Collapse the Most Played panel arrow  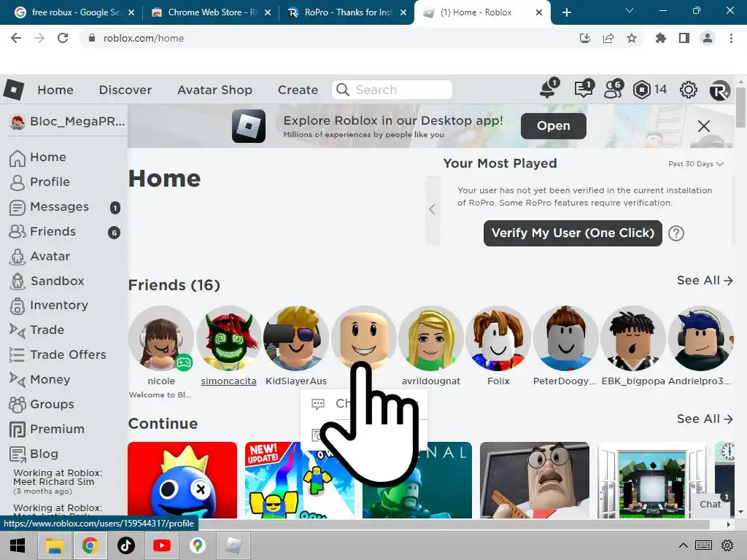[x=432, y=209]
